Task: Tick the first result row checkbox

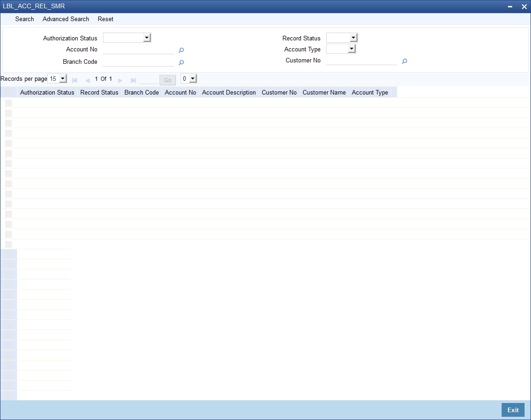Action: pyautogui.click(x=8, y=103)
